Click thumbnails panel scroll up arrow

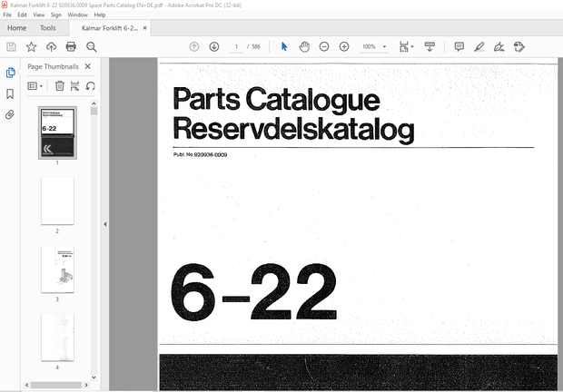click(x=94, y=103)
